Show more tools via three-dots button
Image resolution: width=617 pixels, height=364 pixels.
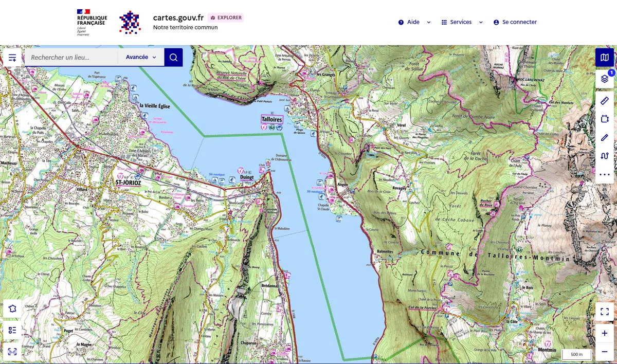click(605, 174)
